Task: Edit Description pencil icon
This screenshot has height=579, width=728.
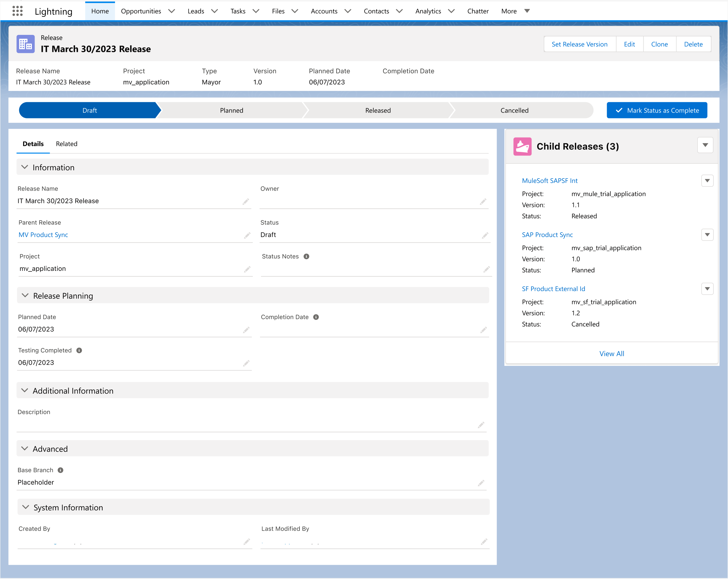Action: [x=481, y=425]
